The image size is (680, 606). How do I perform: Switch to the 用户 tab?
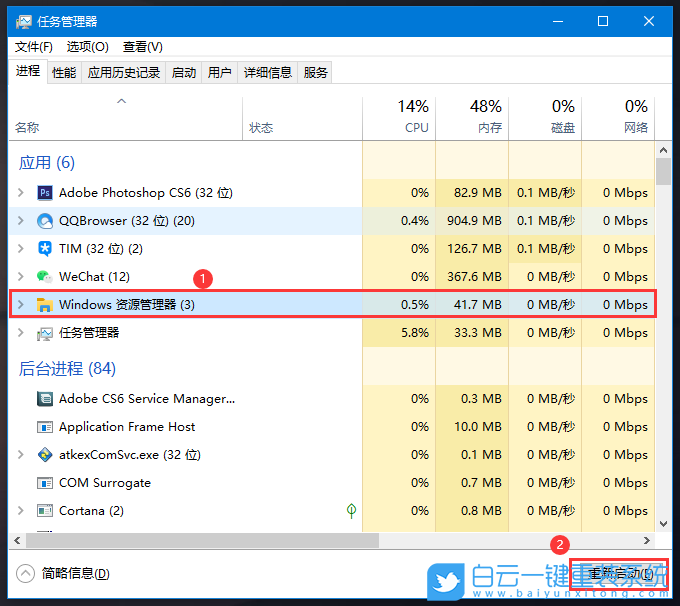(219, 72)
